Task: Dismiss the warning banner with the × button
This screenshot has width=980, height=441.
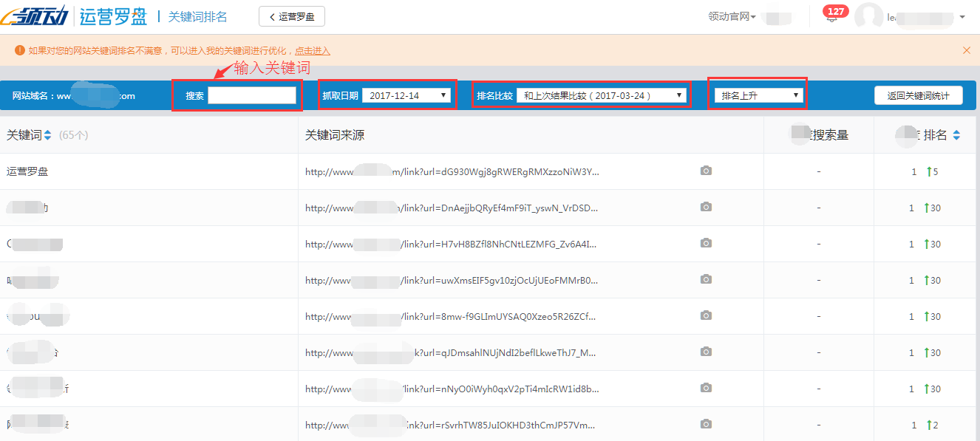Action: (967, 52)
